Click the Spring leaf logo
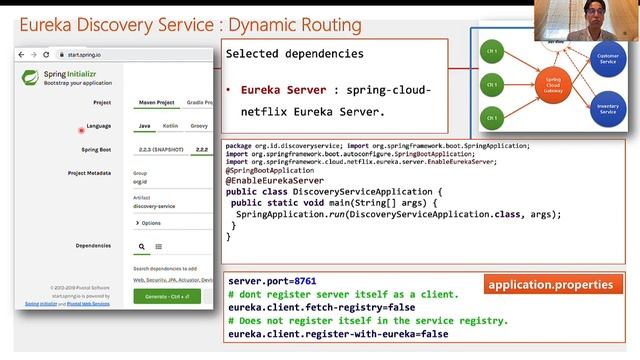 click(30, 78)
